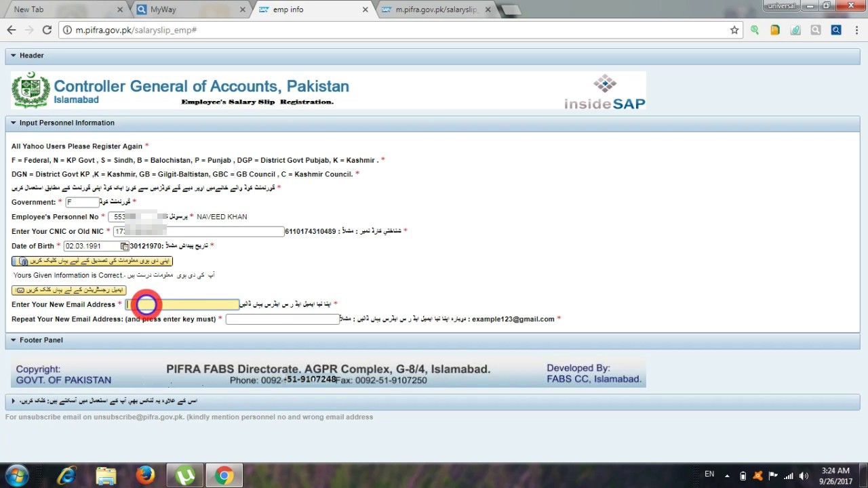
Task: Click the yellow verify information button
Action: [x=92, y=261]
